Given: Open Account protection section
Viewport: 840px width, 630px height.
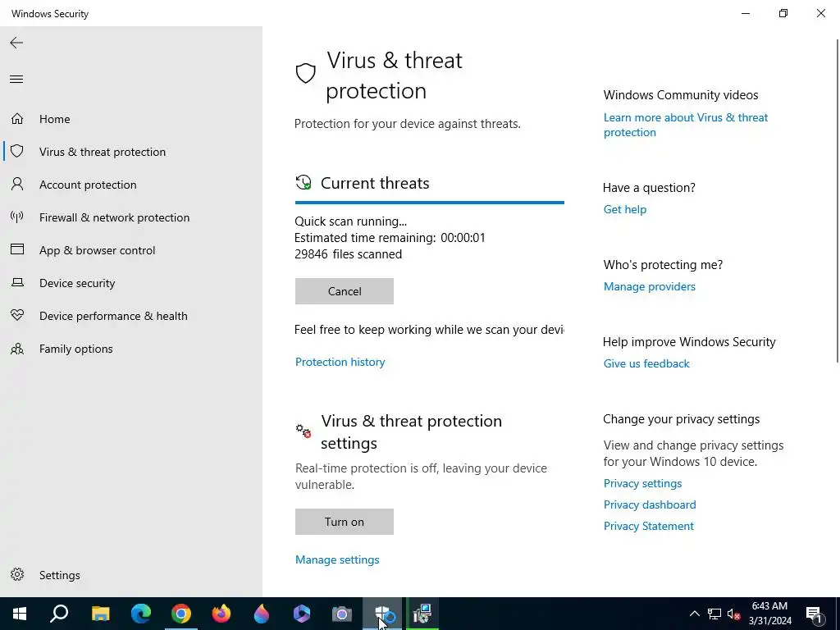Looking at the screenshot, I should pos(131,185).
